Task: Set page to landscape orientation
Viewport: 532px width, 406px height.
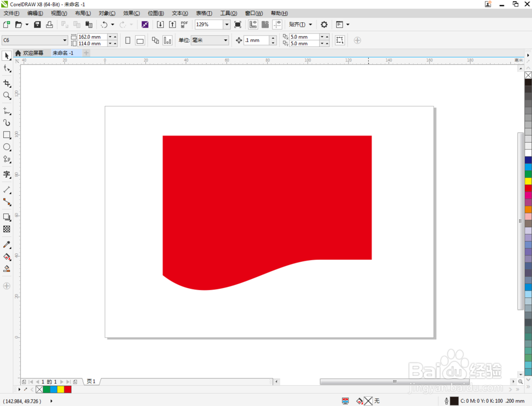Action: click(x=140, y=40)
